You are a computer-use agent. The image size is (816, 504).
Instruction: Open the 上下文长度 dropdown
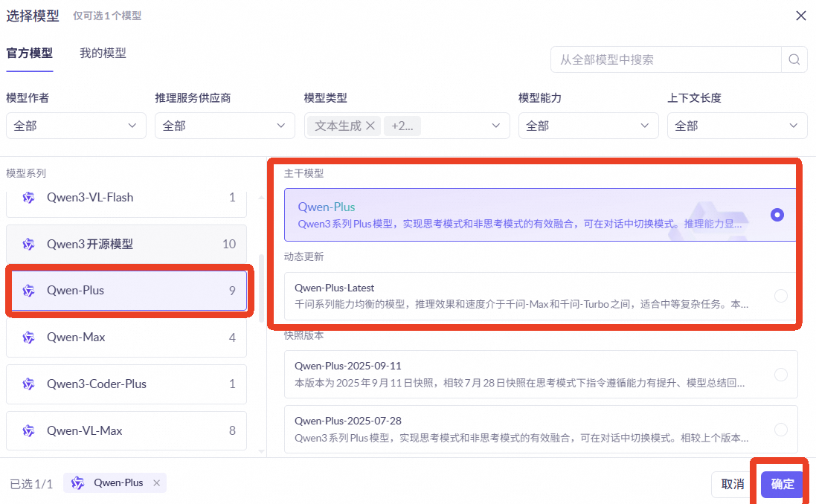point(737,126)
